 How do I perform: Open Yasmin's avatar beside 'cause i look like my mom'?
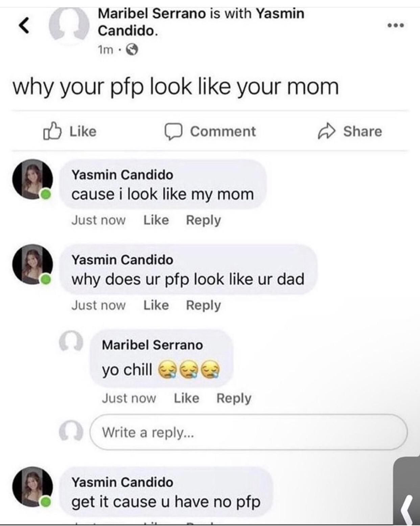pyautogui.click(x=32, y=179)
